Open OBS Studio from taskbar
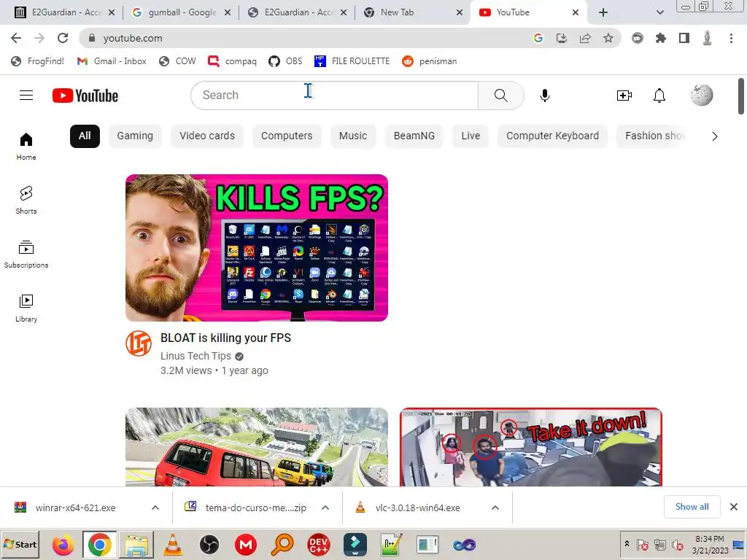This screenshot has height=560, width=747. (x=209, y=544)
